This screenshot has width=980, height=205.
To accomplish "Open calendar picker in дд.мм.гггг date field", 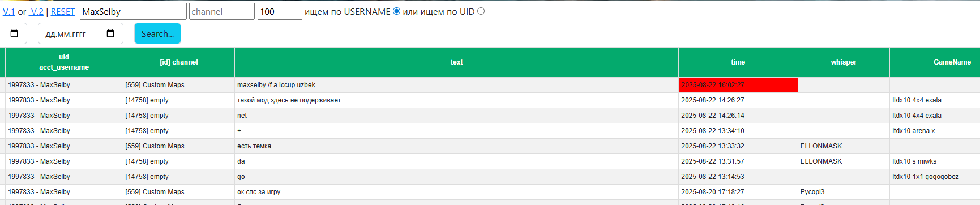I will [x=110, y=33].
